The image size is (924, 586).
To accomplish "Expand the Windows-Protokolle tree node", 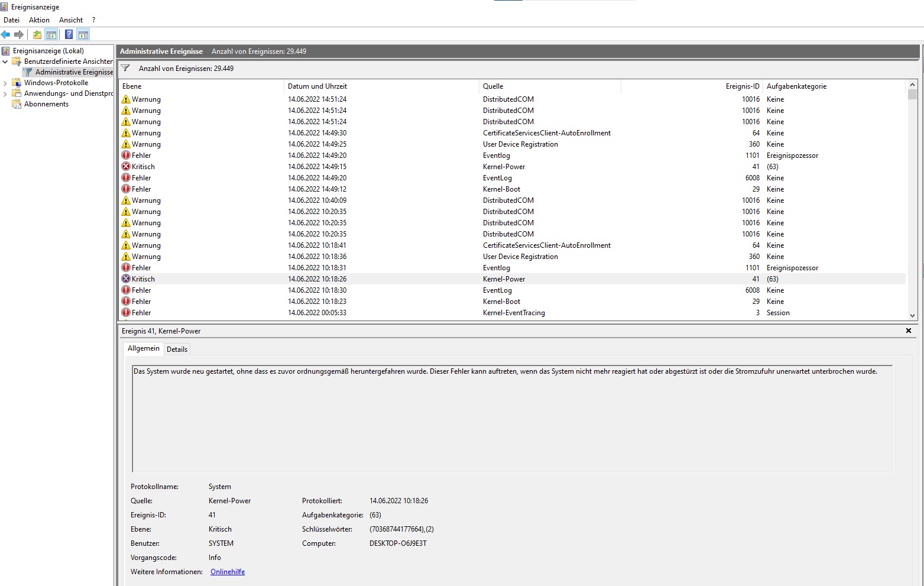I will (x=5, y=83).
